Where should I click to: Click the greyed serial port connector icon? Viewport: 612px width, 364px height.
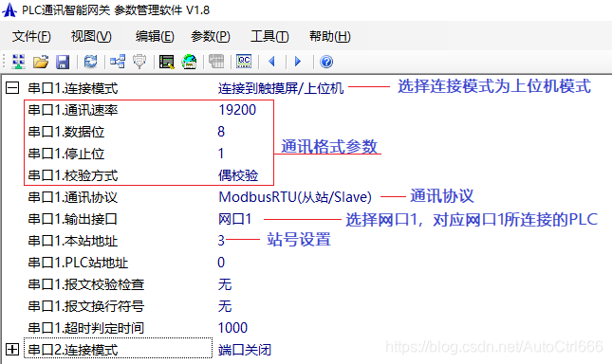click(139, 62)
